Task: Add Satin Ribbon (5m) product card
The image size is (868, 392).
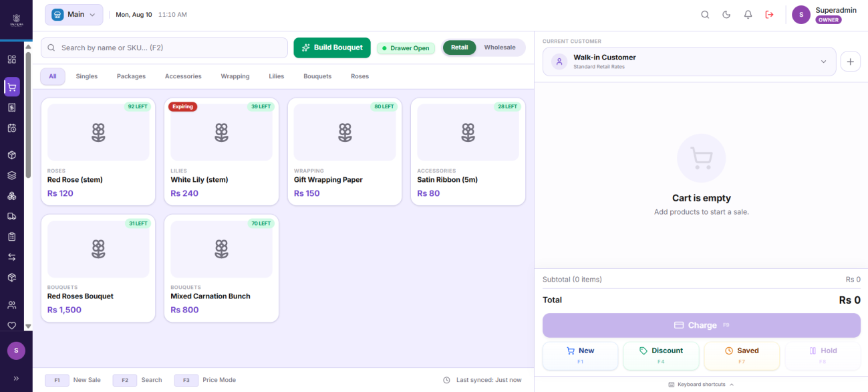Action: coord(468,152)
